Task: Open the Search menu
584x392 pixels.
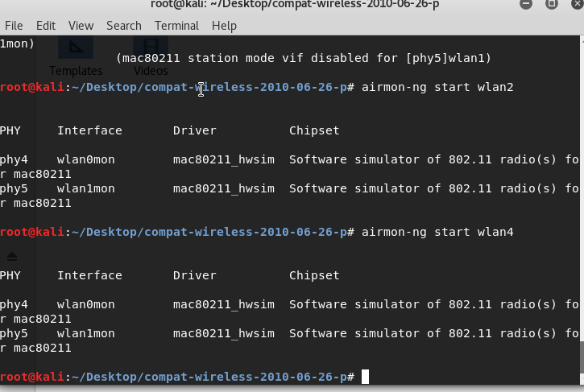Action: click(123, 26)
